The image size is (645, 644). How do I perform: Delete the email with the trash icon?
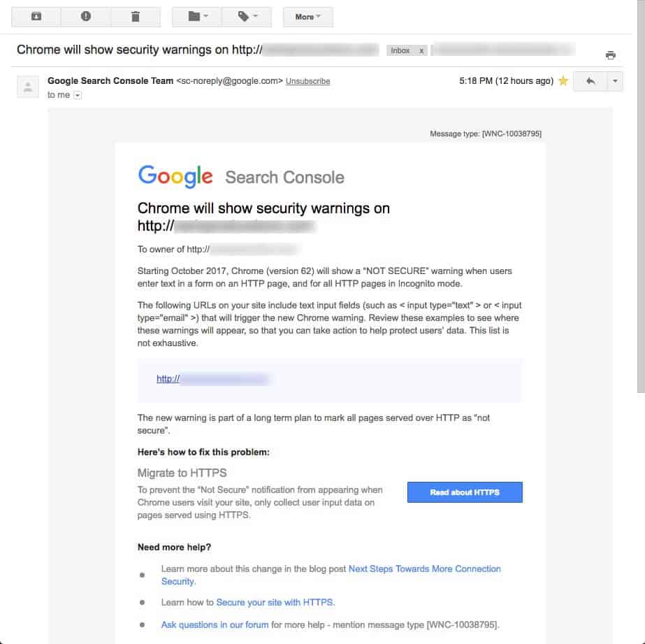(x=136, y=17)
